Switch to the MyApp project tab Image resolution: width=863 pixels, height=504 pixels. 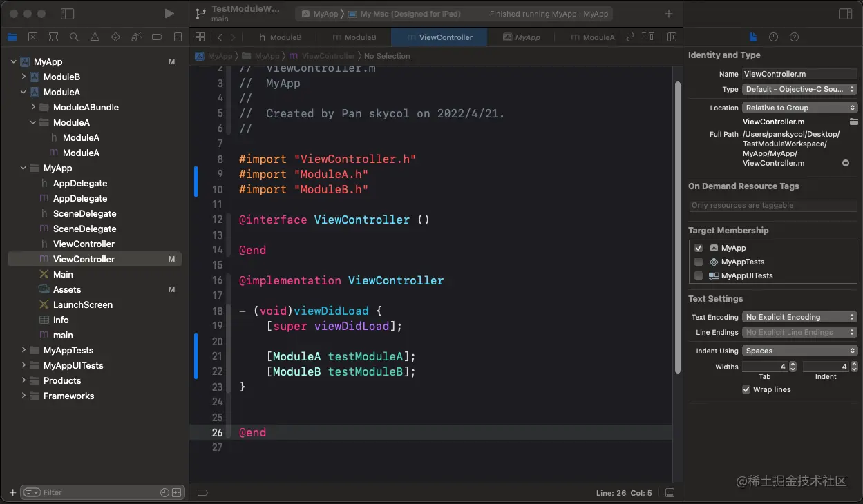coord(522,37)
